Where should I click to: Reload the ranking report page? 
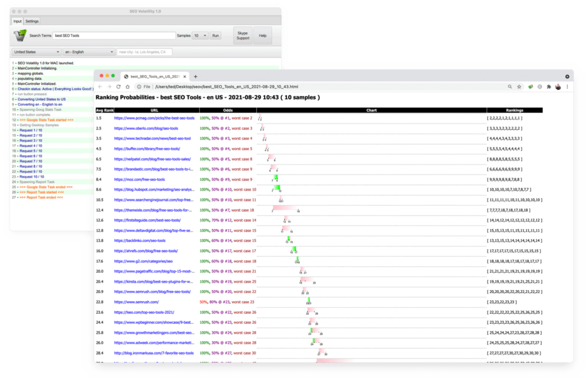(118, 87)
